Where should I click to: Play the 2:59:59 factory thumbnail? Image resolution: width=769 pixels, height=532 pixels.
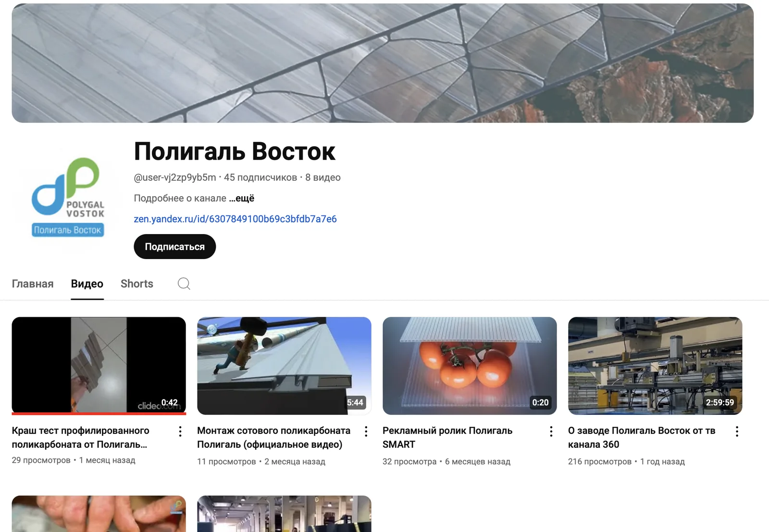click(655, 366)
